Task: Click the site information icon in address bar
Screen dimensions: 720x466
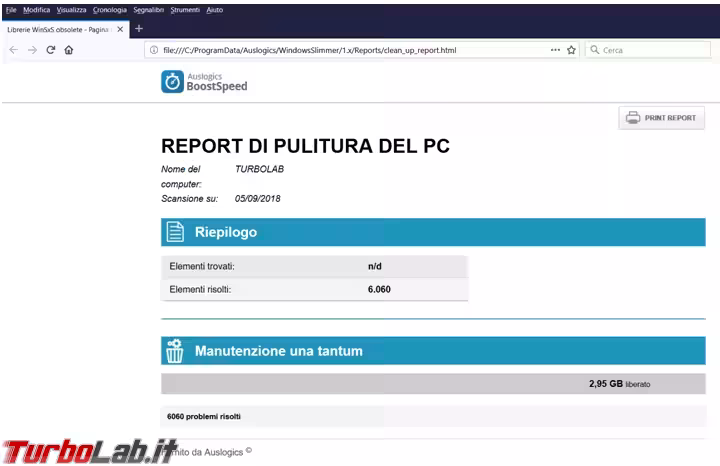Action: pyautogui.click(x=154, y=49)
